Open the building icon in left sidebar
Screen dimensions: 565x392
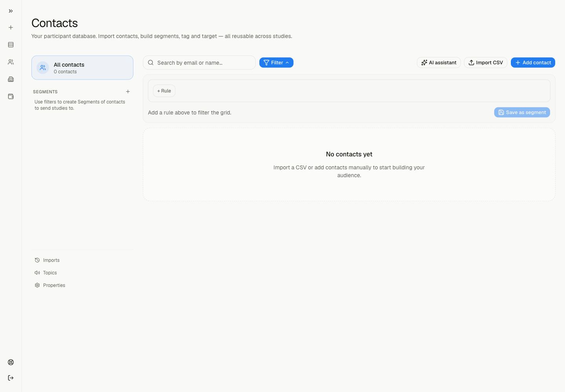(x=11, y=79)
